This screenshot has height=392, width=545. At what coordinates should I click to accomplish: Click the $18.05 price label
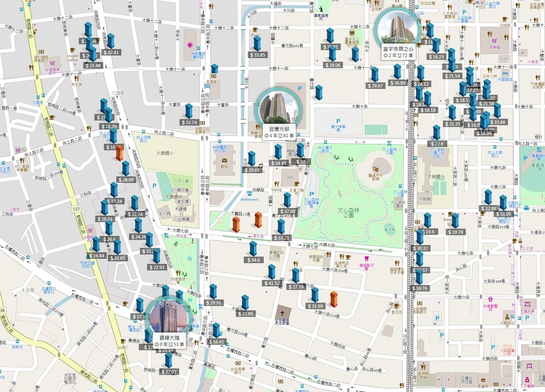(503, 214)
